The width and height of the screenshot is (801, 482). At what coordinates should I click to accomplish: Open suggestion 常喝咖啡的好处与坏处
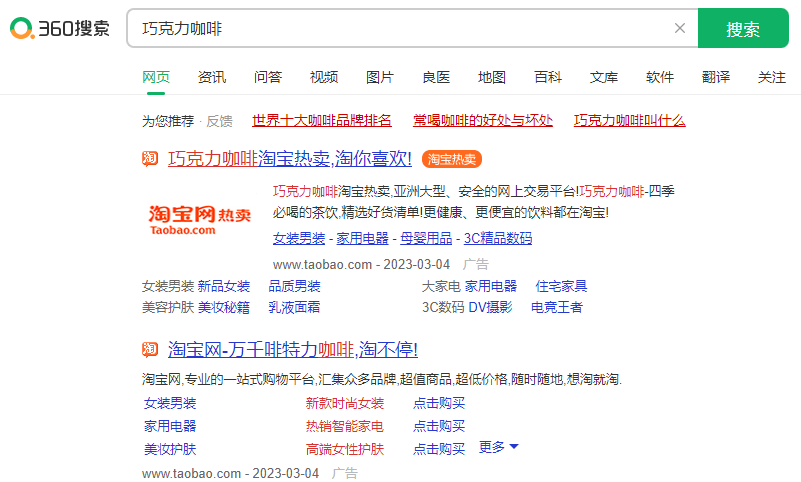tap(483, 120)
